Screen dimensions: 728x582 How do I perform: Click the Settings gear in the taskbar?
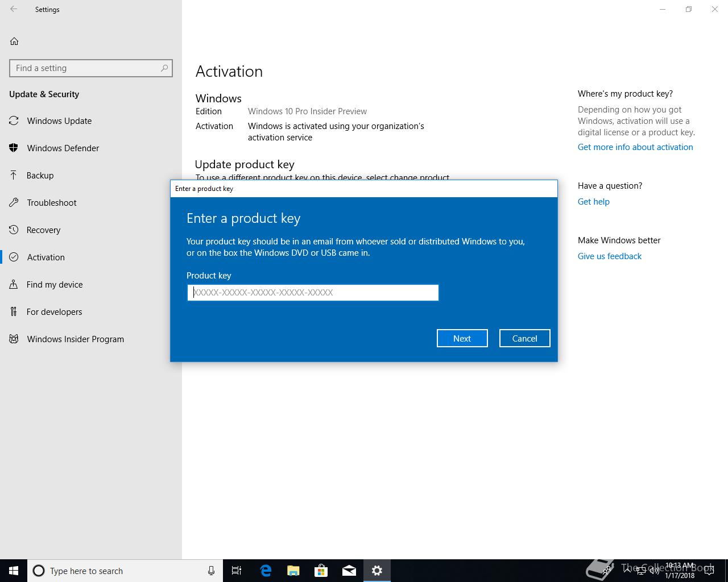[377, 571]
